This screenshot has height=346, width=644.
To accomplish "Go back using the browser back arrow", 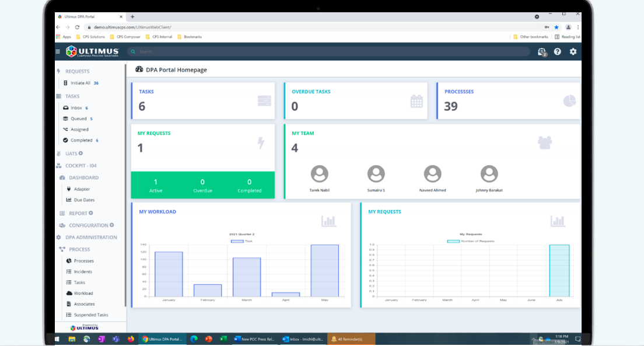I will (x=58, y=27).
